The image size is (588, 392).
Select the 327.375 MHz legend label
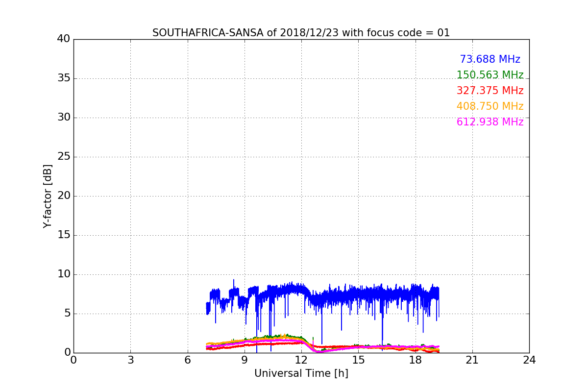(490, 91)
